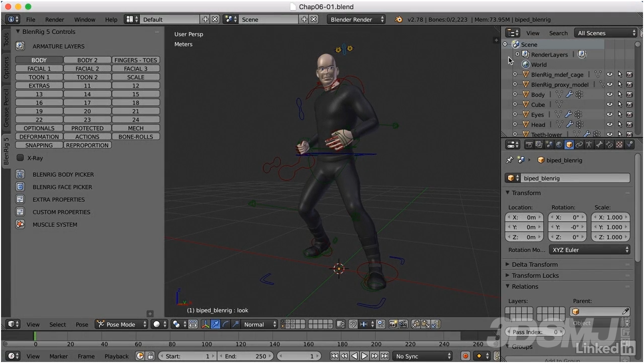Toggle Cube selectability arrow icon

(x=620, y=104)
